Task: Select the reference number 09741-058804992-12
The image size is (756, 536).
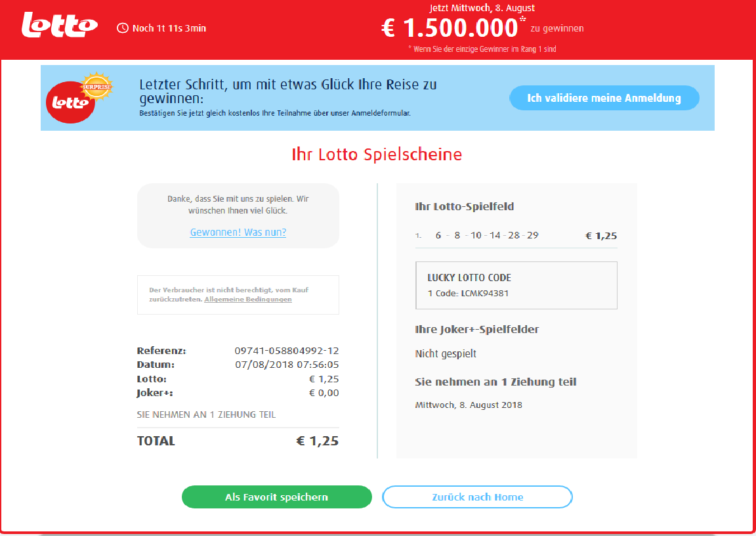Action: 287,351
